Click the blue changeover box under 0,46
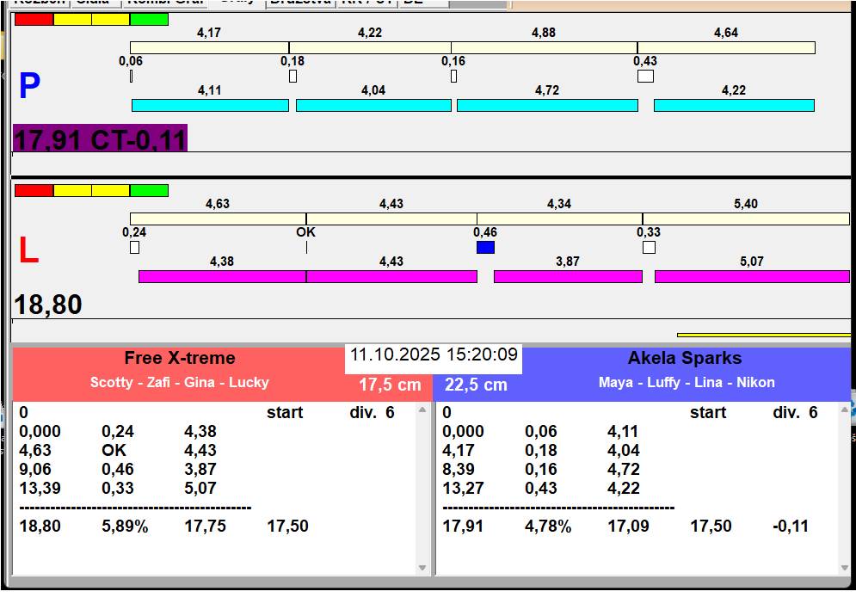 485,248
